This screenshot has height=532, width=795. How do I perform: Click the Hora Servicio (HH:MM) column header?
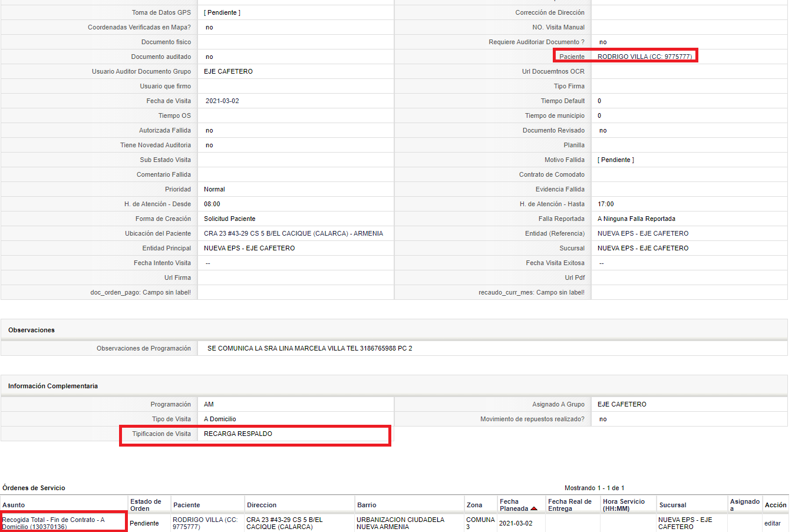624,505
